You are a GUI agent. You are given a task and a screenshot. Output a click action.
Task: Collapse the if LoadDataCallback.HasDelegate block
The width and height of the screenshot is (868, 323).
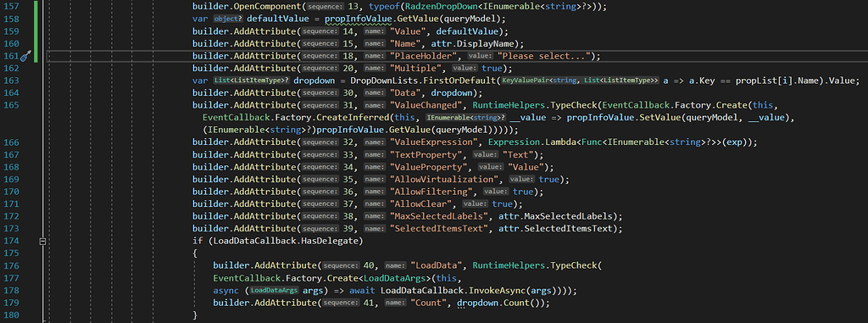pos(42,241)
